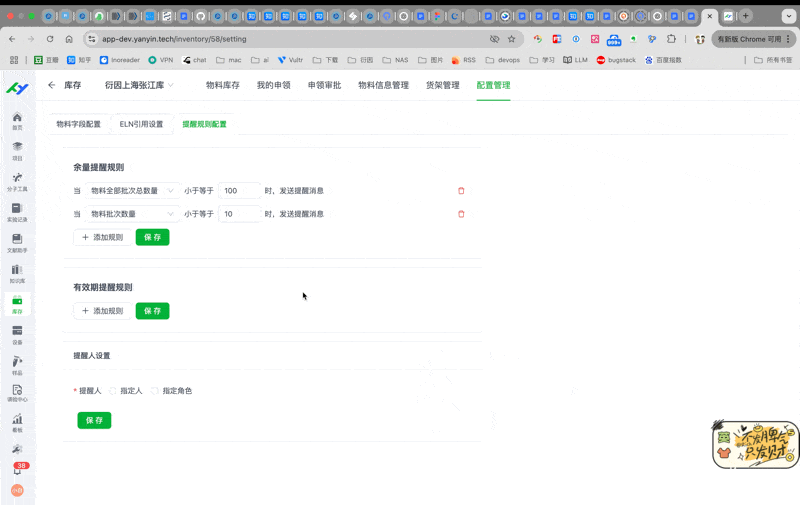Click 添加规则 under 有效期提醒规则
This screenshot has width=800, height=505.
pyautogui.click(x=102, y=311)
